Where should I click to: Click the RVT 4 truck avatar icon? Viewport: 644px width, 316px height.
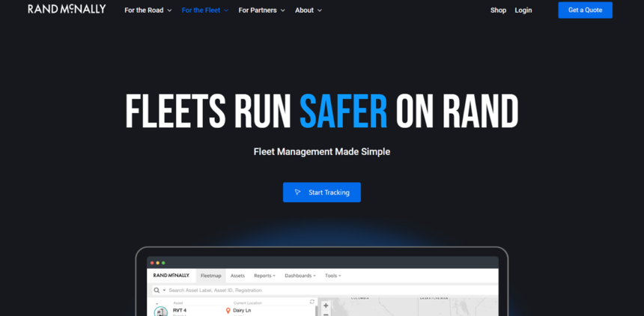pyautogui.click(x=160, y=311)
